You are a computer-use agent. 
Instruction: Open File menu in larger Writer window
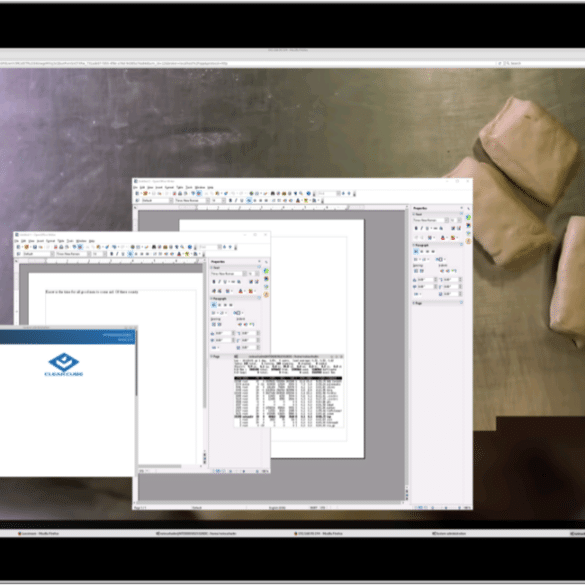pos(135,187)
